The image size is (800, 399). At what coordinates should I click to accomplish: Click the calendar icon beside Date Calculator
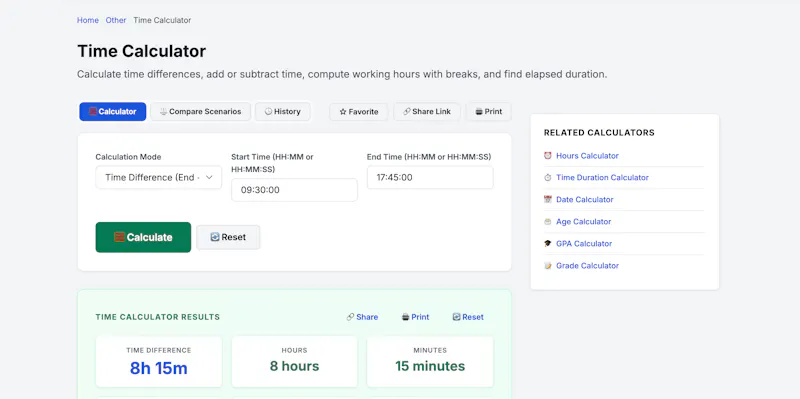(x=548, y=200)
